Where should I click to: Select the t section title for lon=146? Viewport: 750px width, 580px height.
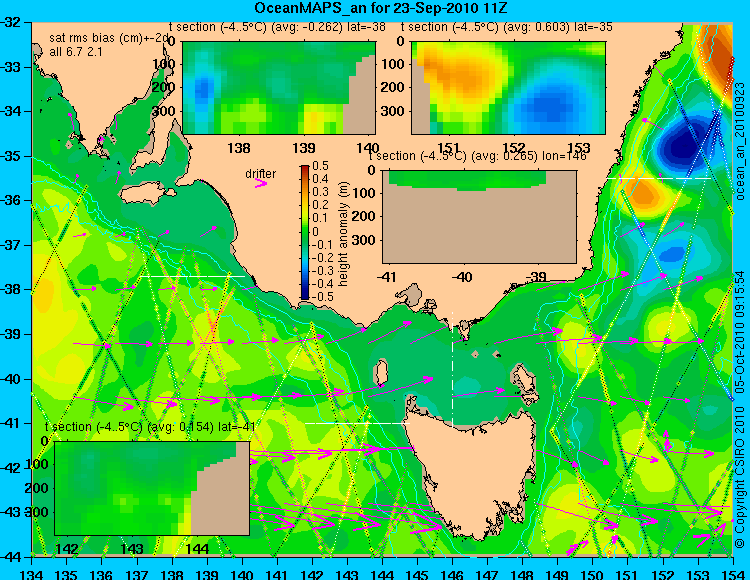478,156
